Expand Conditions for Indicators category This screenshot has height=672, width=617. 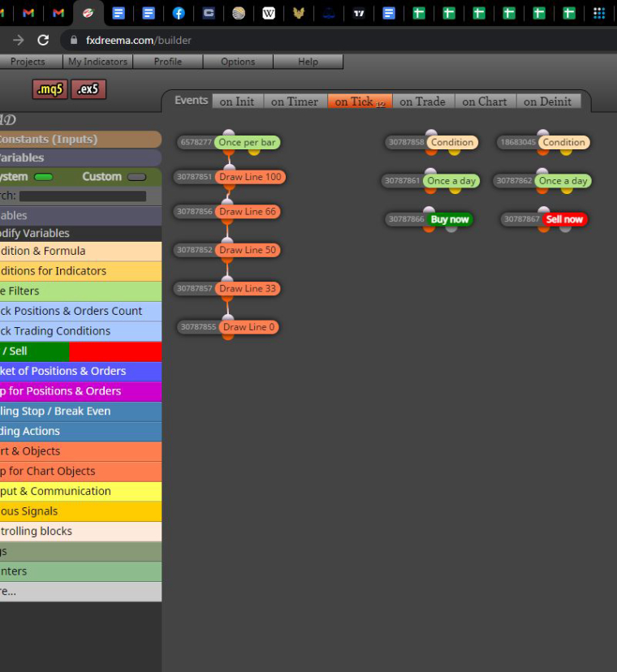click(80, 271)
